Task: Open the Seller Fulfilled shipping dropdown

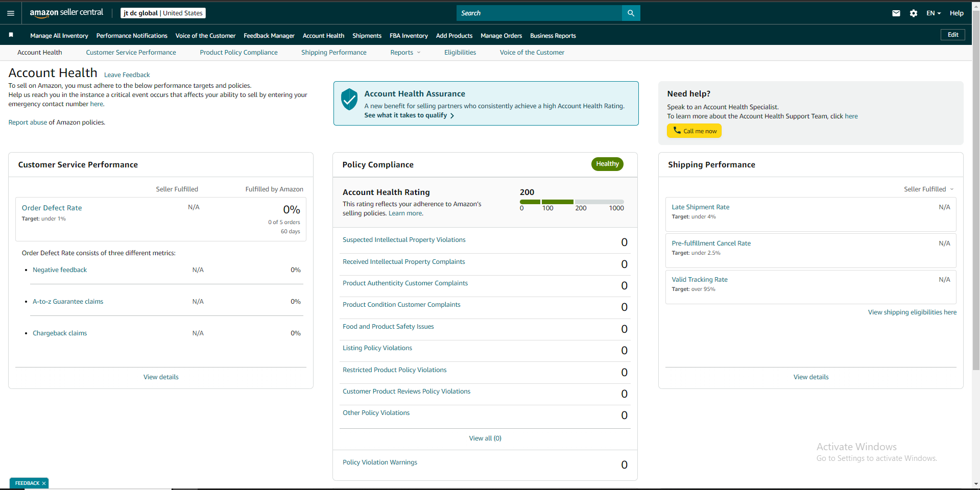Action: coord(928,189)
